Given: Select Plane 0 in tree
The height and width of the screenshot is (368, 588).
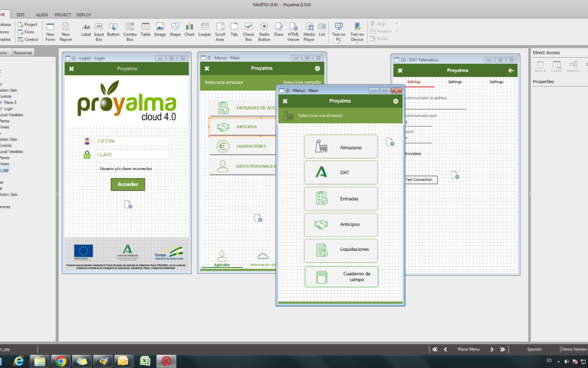Looking at the screenshot, I should pos(10,102).
